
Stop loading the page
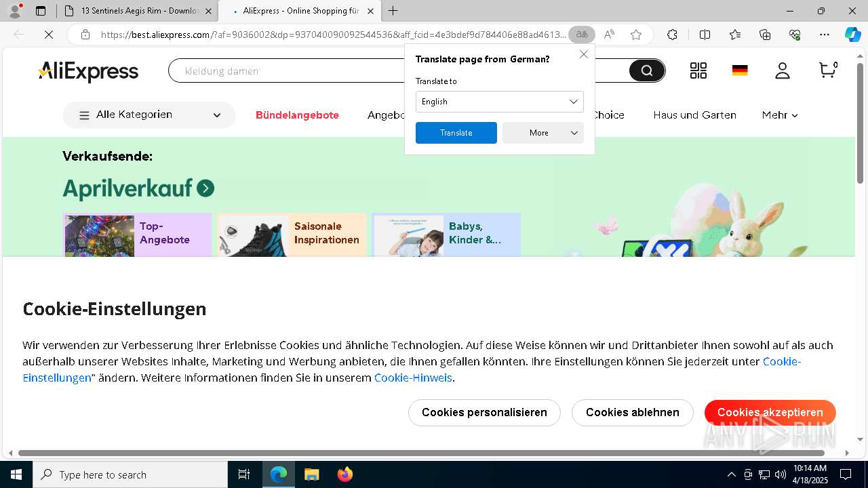point(49,35)
